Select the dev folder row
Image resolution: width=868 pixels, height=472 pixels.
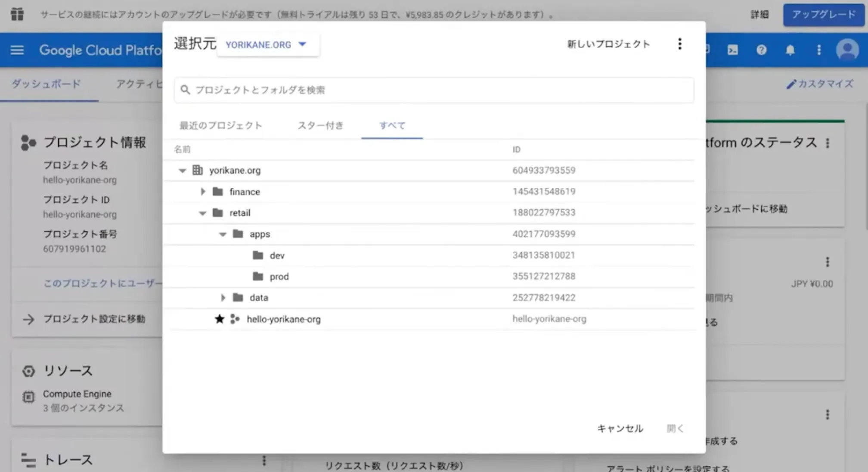pyautogui.click(x=429, y=255)
